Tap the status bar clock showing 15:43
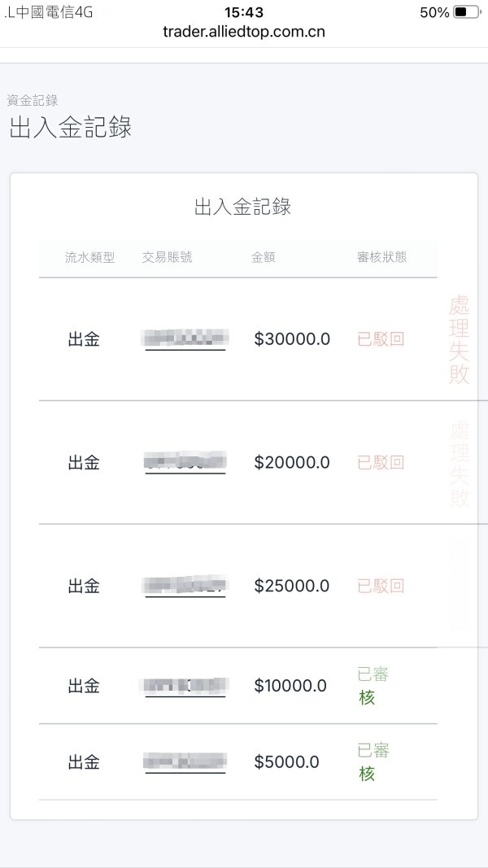 (x=243, y=12)
